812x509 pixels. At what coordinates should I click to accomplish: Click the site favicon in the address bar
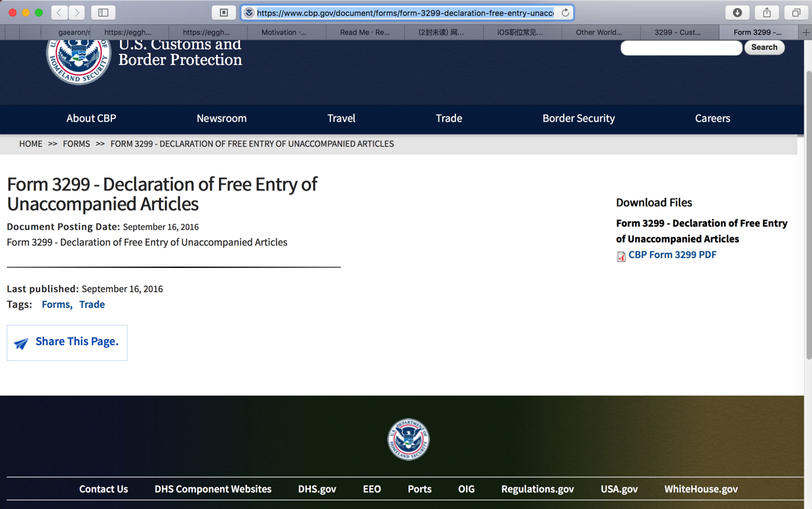tap(249, 12)
